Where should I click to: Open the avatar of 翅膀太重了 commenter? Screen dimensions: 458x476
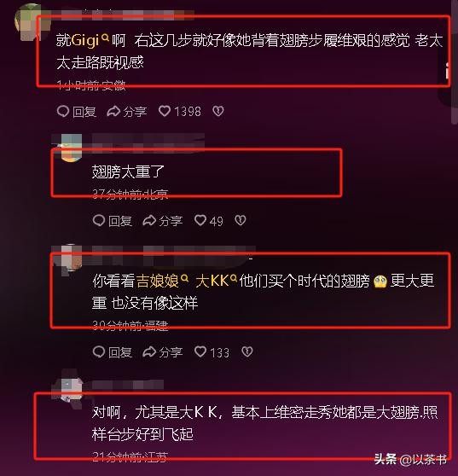pos(72,148)
